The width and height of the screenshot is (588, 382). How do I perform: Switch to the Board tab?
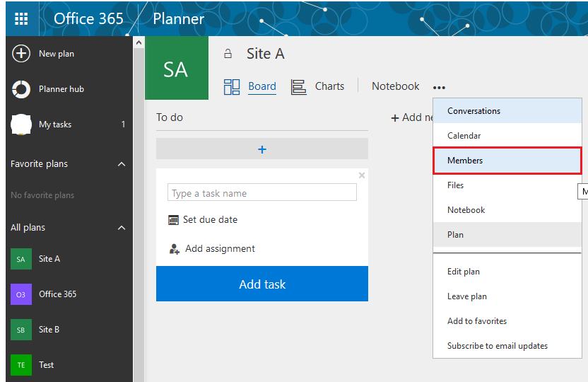(262, 86)
